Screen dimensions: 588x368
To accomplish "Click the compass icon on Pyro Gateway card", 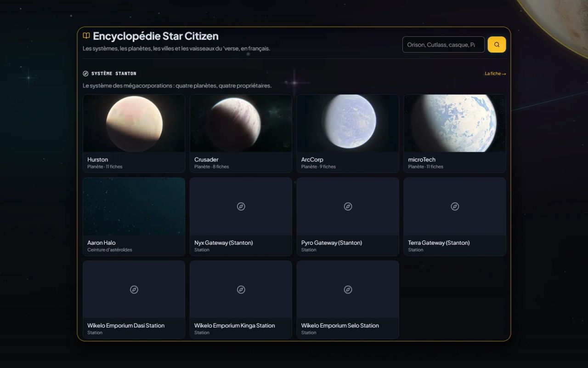I will tap(348, 207).
